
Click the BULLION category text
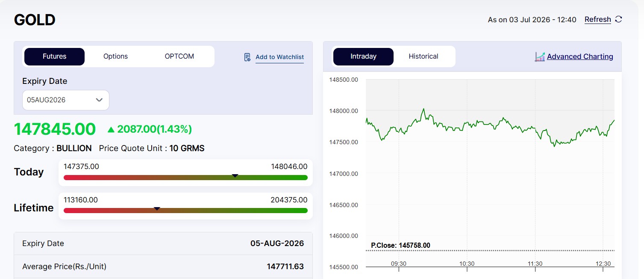click(74, 148)
